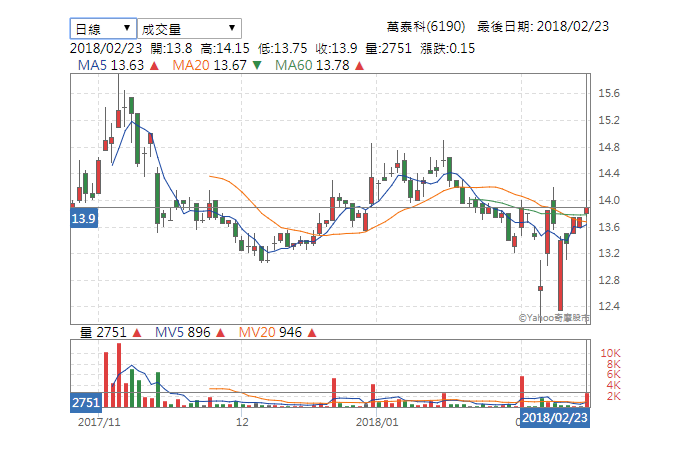Open the 成交量 indicator dropdown
This screenshot has width=683, height=465.
coord(189,29)
